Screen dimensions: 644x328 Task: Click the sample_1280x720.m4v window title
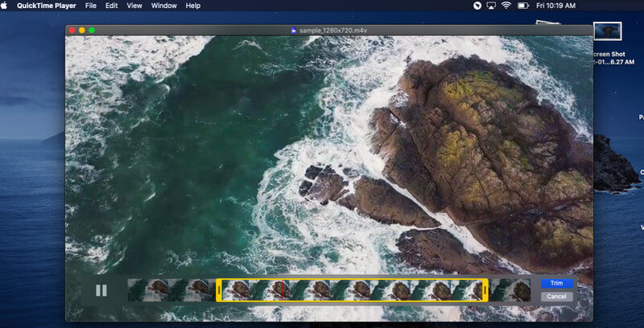[332, 31]
